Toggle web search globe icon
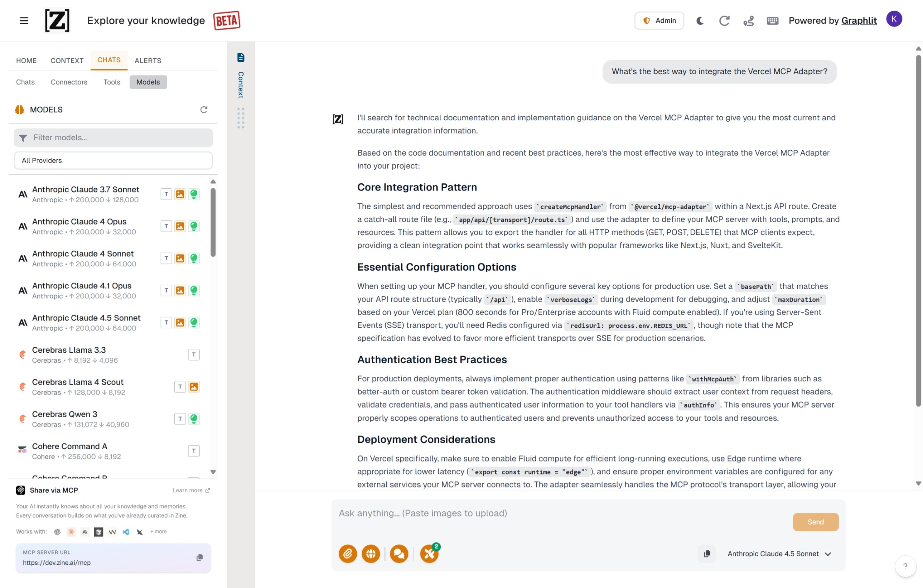 (x=370, y=554)
